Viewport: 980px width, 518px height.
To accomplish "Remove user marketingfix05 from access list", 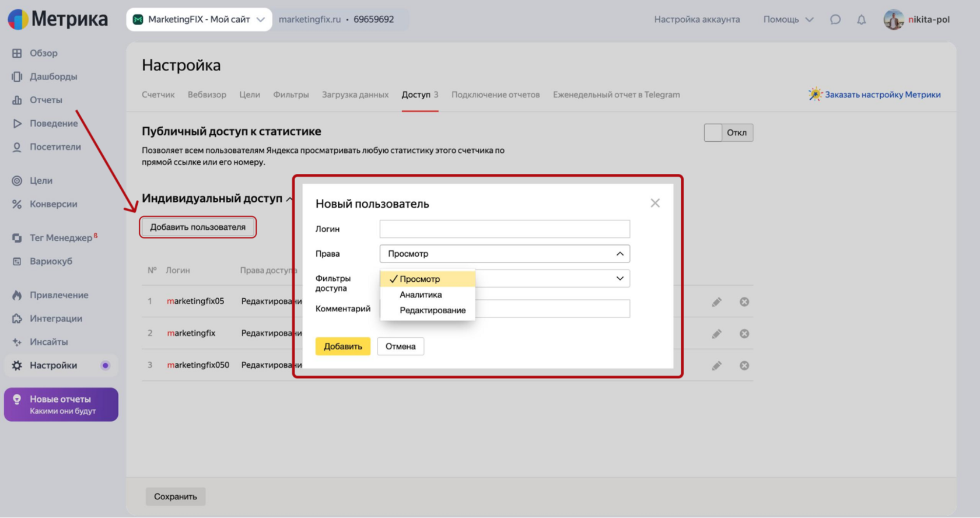I will (x=744, y=302).
